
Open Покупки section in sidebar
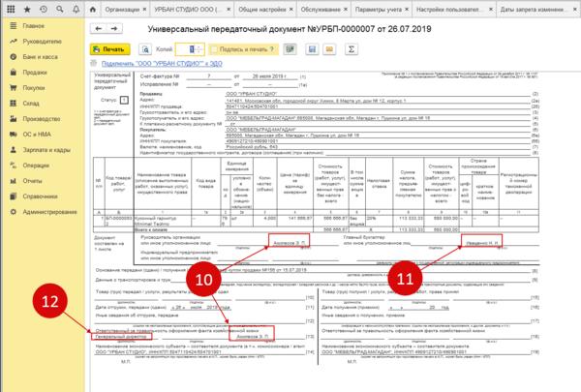(x=34, y=88)
